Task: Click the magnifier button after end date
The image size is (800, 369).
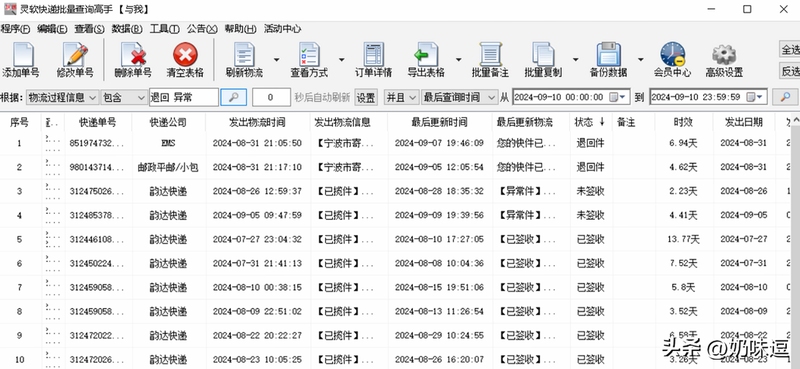Action: click(x=785, y=97)
